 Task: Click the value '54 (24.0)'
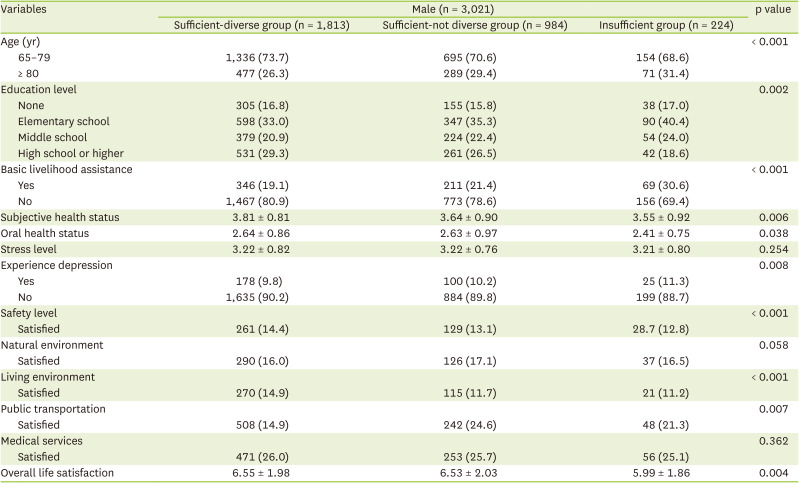(665, 138)
